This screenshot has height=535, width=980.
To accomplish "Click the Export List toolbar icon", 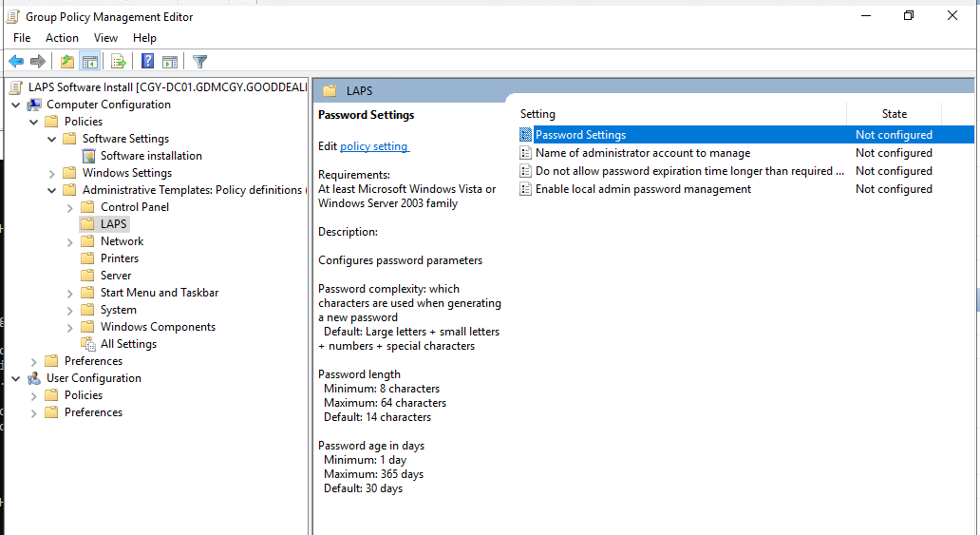I will tap(118, 62).
